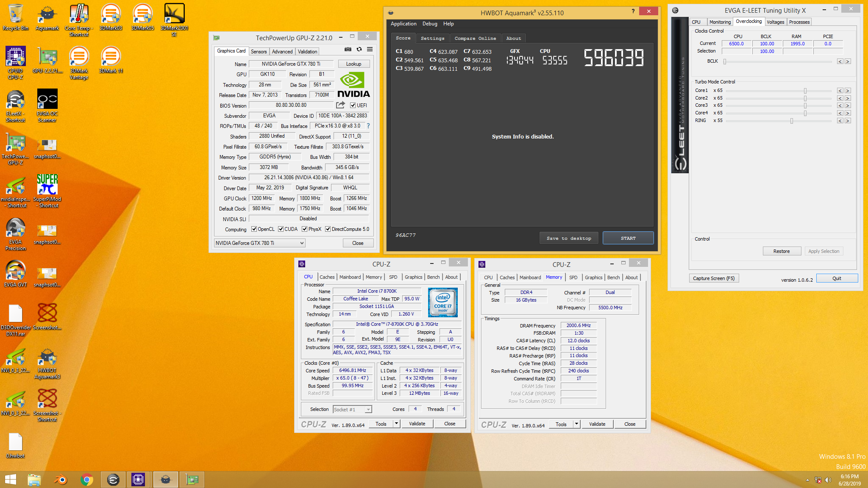Adjust RING multiplier slider in E-LEET
The image size is (868, 488).
click(x=791, y=121)
